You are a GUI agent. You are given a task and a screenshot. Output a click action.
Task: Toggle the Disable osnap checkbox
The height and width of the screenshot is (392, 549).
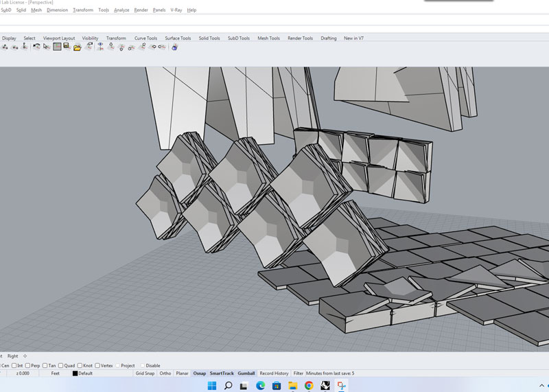[143, 365]
